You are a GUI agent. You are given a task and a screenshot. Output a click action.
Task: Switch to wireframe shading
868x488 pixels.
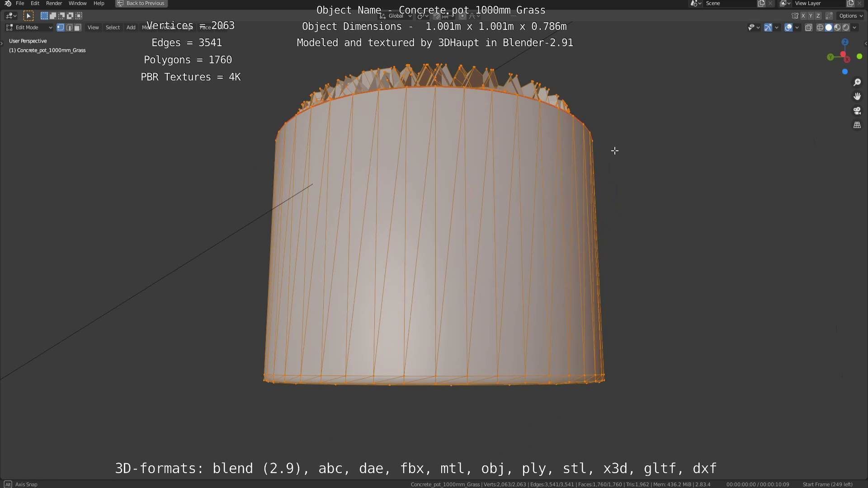820,28
